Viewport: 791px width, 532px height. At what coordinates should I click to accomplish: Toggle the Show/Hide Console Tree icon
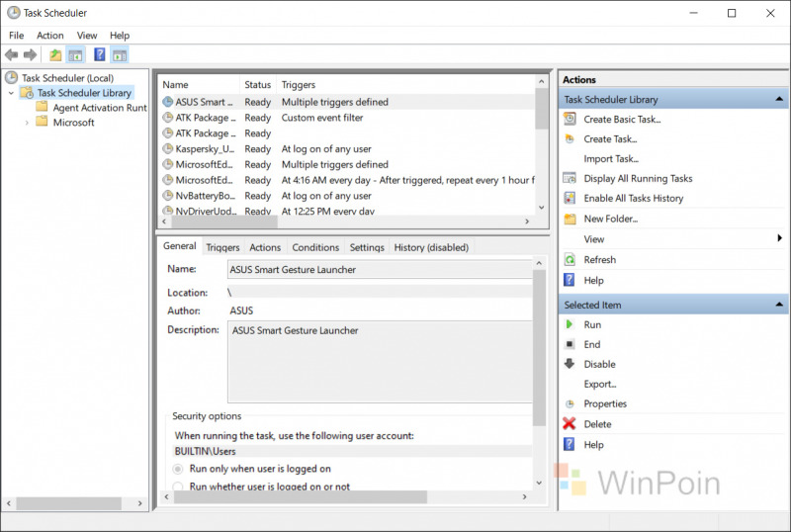[76, 54]
